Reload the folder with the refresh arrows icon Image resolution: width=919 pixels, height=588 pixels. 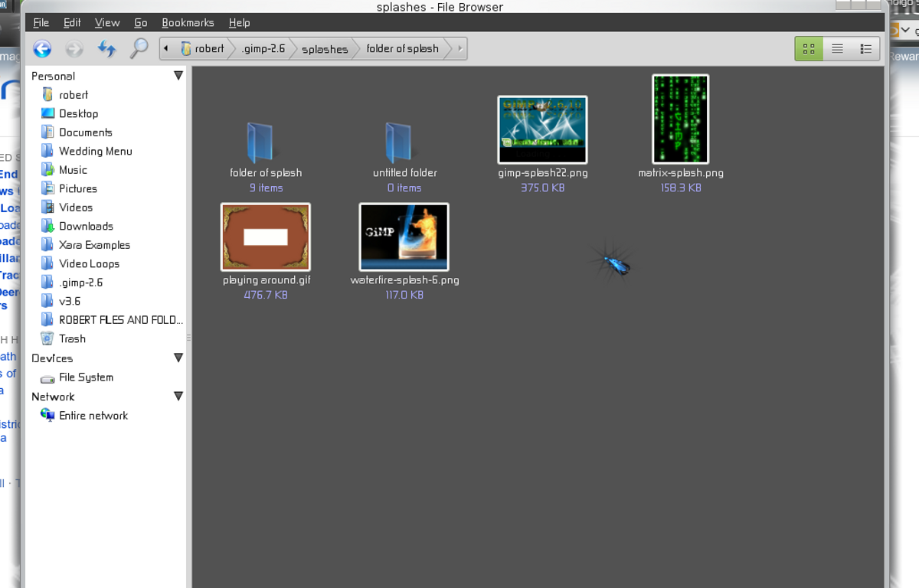click(x=106, y=49)
